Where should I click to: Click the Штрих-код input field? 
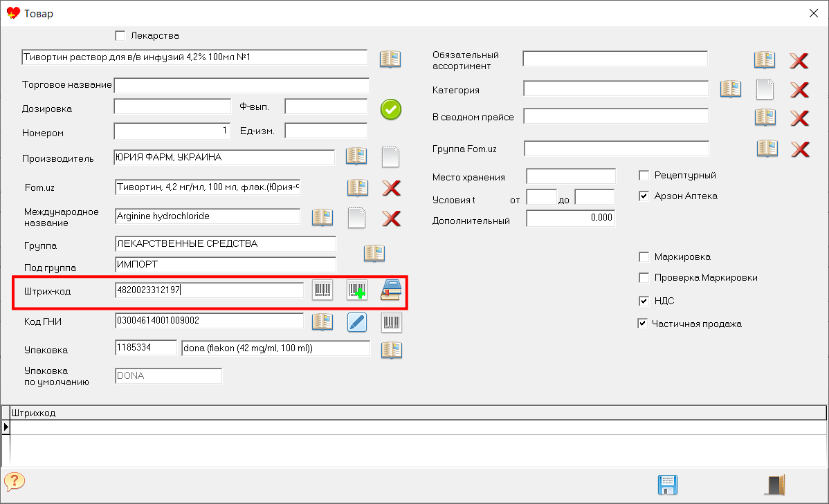click(x=210, y=290)
